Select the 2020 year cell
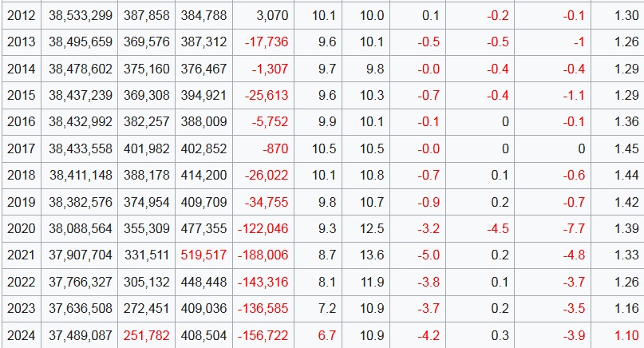This screenshot has height=348, width=644. point(21,229)
